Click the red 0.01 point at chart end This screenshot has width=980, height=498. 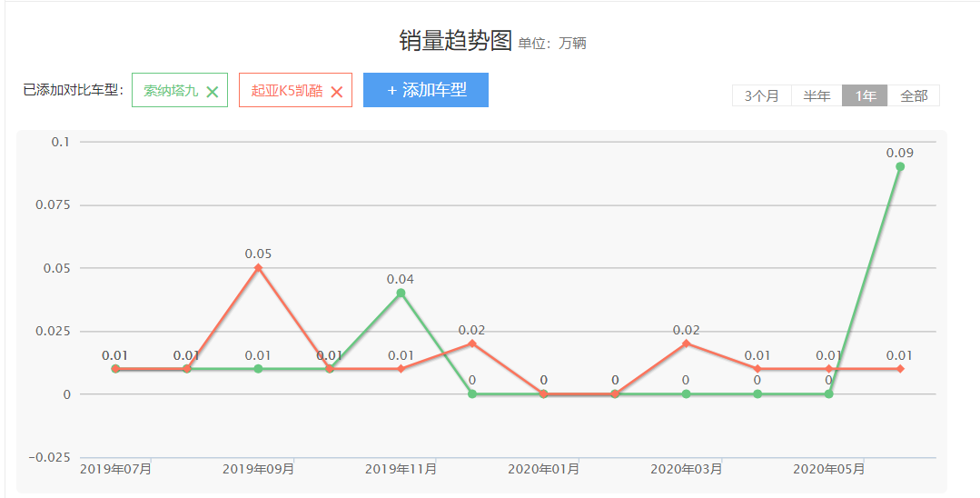[900, 368]
